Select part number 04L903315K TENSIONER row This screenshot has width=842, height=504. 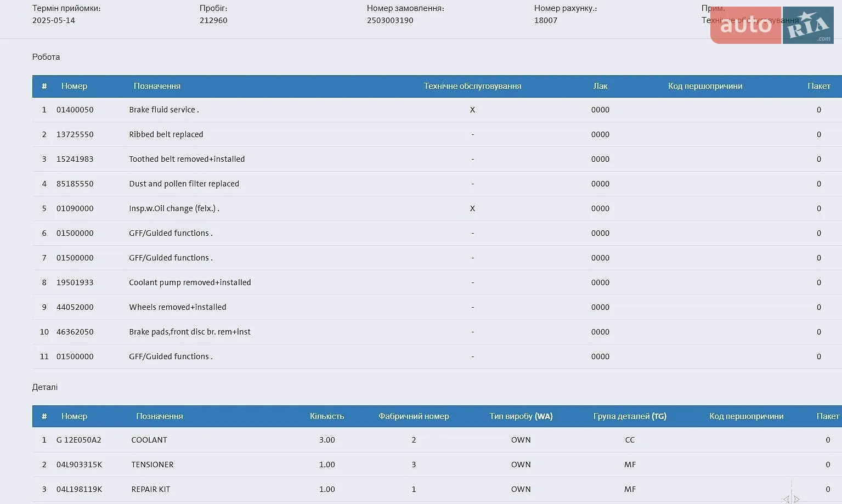437,465
